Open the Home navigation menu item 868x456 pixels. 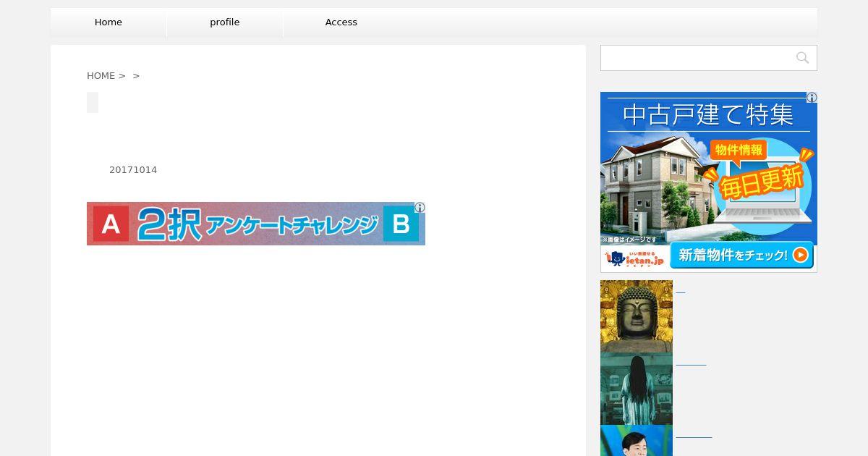click(109, 22)
